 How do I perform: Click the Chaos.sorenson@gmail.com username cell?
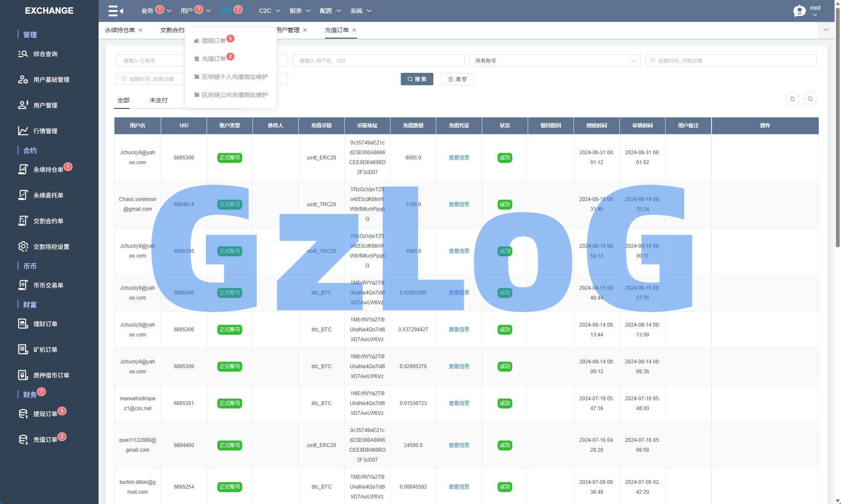138,204
